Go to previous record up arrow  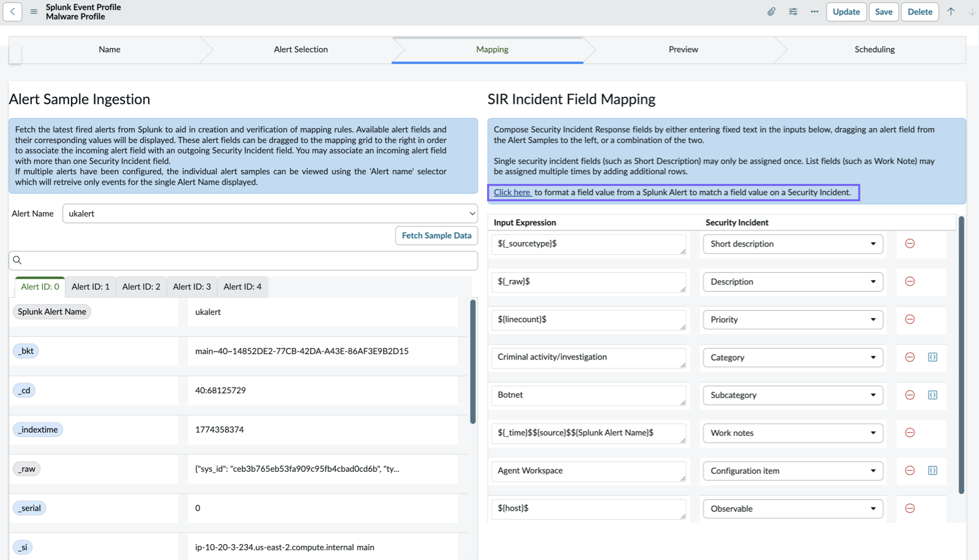click(x=951, y=12)
